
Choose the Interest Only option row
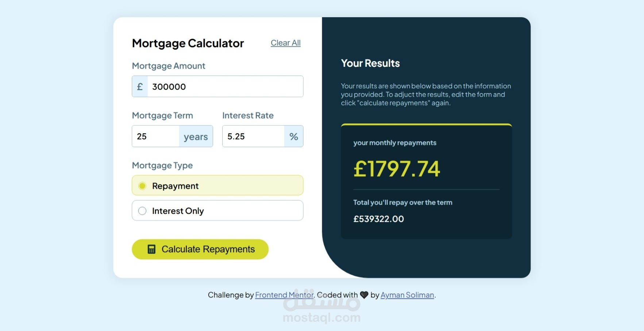[x=217, y=211]
